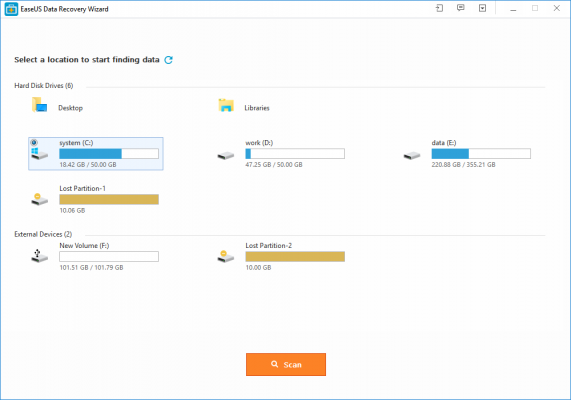The image size is (571, 400).
Task: Click the Lost Partition-2 yellow bar
Action: click(295, 256)
